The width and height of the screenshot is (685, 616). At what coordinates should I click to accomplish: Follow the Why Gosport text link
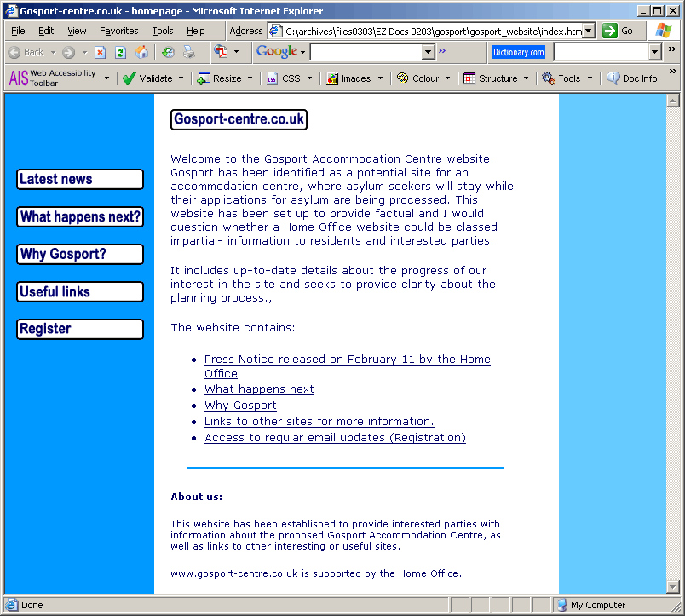pyautogui.click(x=240, y=405)
